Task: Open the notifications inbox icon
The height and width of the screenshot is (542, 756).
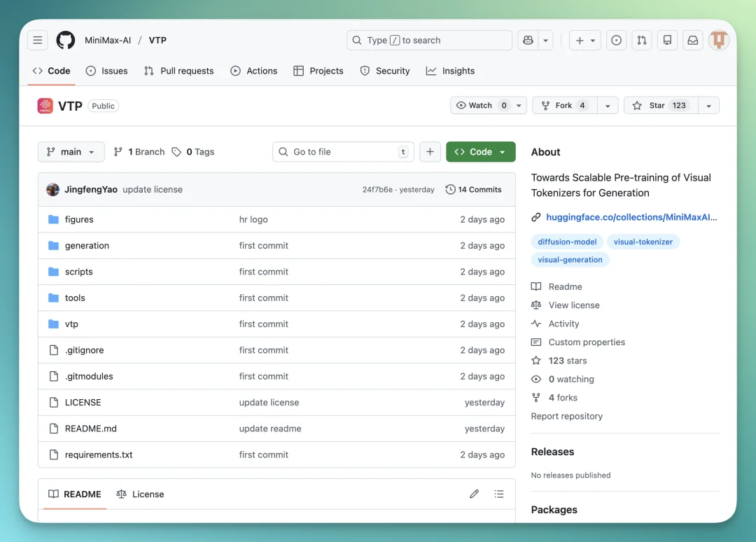Action: point(692,41)
